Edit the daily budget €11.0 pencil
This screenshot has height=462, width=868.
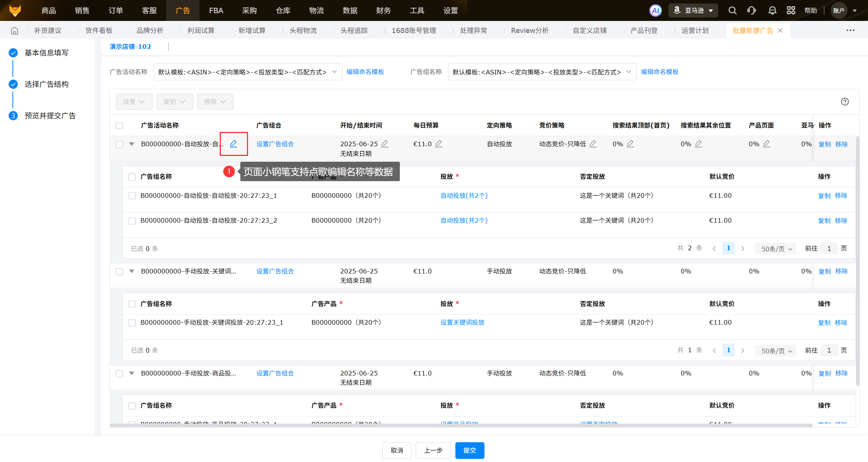click(438, 144)
